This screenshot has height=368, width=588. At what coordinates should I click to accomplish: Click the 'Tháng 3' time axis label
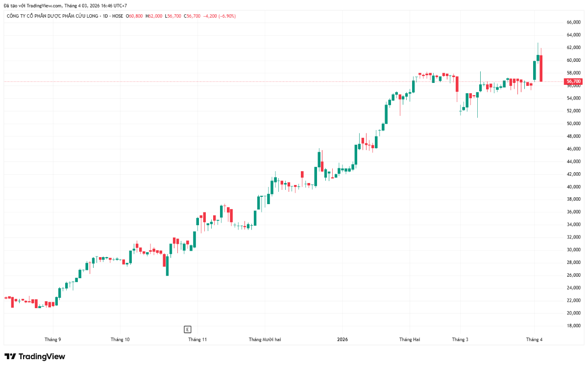click(x=460, y=340)
